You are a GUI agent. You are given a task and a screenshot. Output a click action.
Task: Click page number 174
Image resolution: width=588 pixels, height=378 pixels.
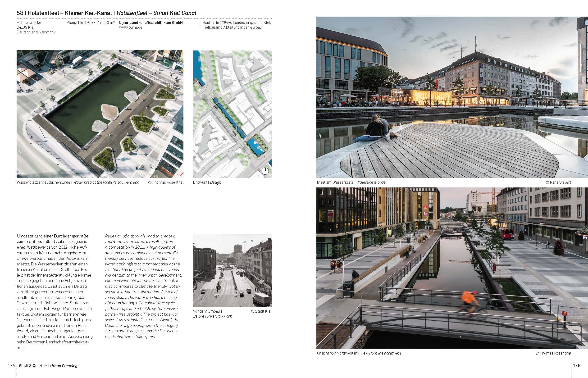[11, 365]
